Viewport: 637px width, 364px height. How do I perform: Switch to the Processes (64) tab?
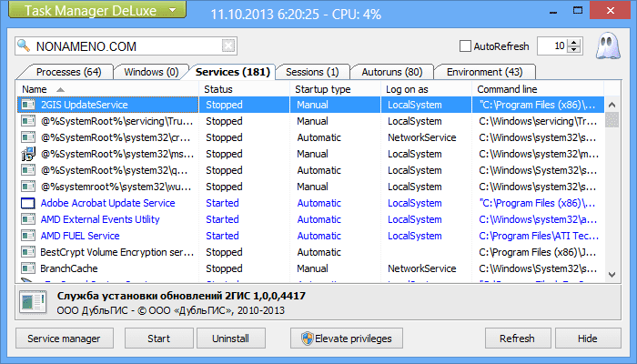(68, 72)
